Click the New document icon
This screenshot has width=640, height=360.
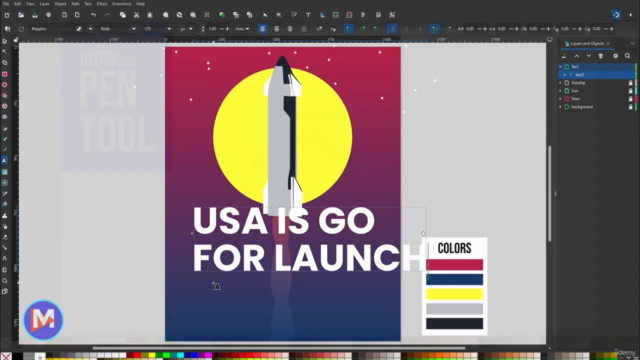[7, 15]
